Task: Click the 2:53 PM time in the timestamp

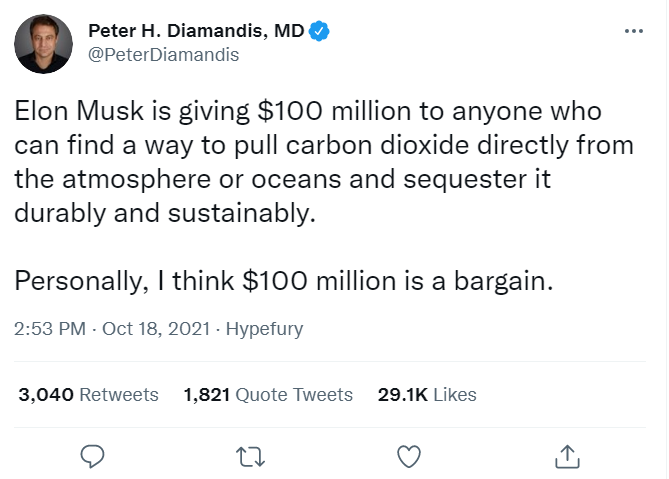Action: pyautogui.click(x=50, y=328)
